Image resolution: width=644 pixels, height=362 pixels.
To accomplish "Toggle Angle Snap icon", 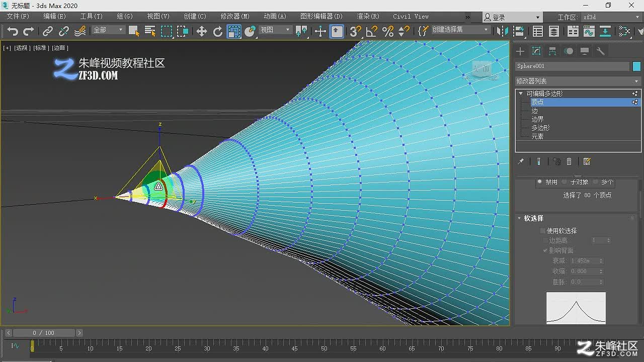I will 372,31.
